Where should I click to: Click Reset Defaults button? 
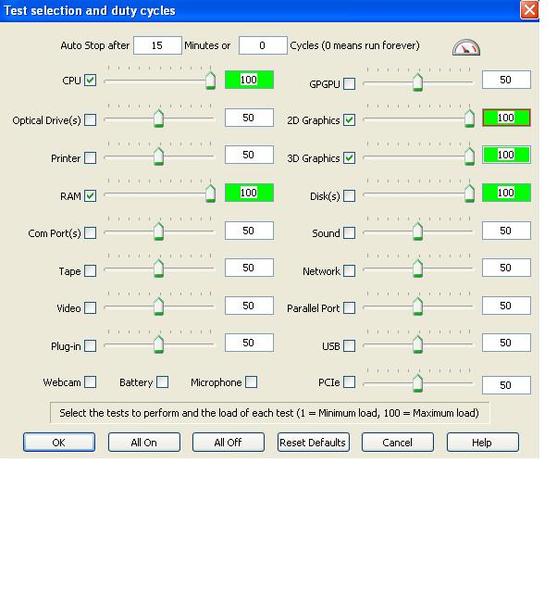pos(313,442)
